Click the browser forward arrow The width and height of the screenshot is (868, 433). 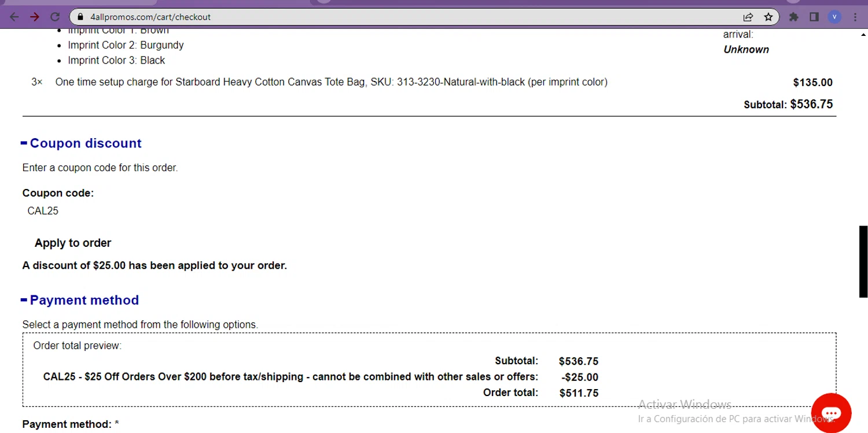35,17
